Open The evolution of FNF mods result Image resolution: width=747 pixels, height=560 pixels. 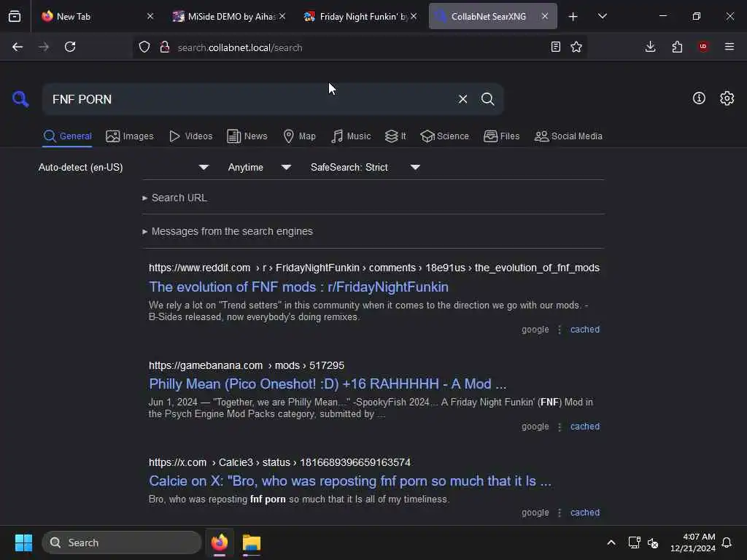pyautogui.click(x=298, y=287)
